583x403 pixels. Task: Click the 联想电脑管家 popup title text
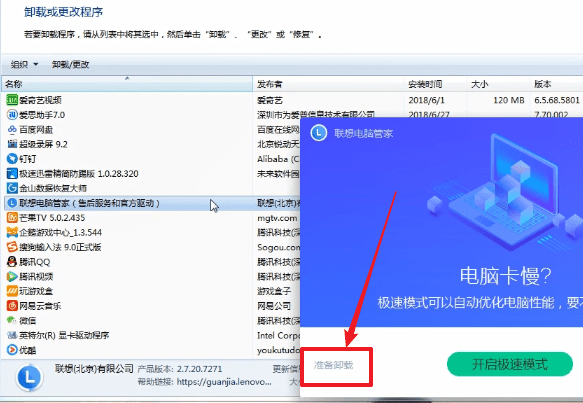click(363, 133)
